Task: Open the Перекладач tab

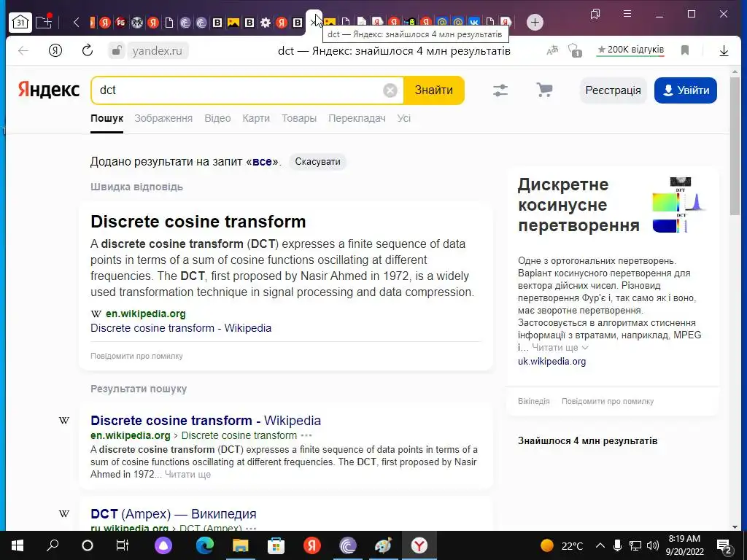Action: pyautogui.click(x=357, y=118)
